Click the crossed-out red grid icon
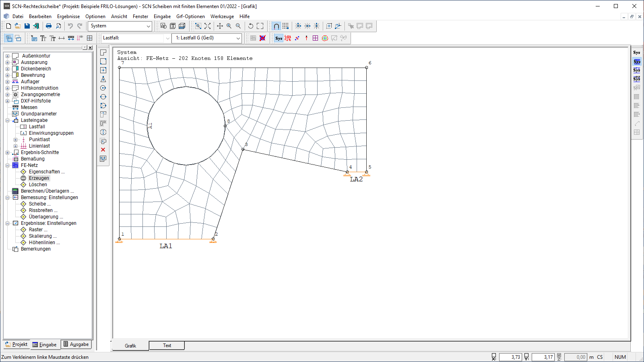 pos(262,38)
